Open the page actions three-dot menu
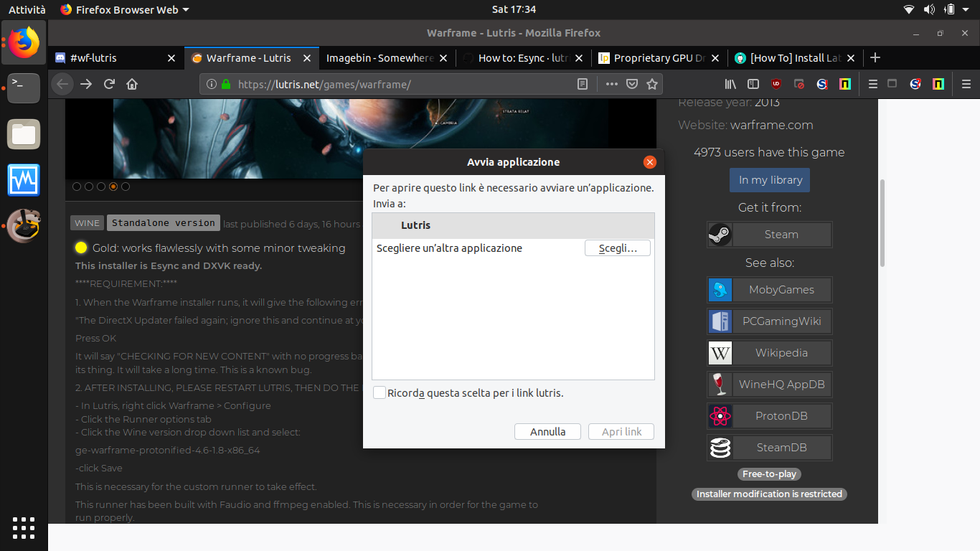The width and height of the screenshot is (980, 551). (x=611, y=84)
